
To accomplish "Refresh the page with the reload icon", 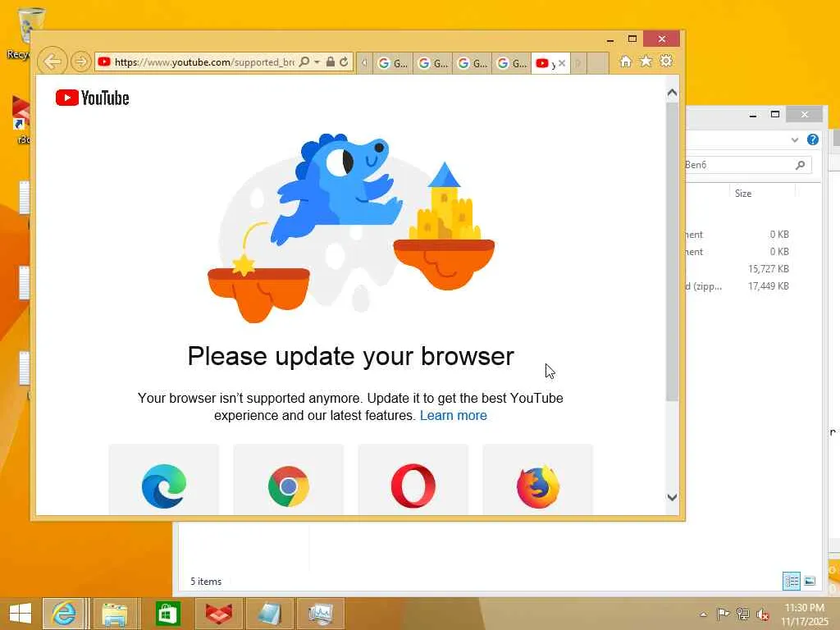I will [344, 62].
